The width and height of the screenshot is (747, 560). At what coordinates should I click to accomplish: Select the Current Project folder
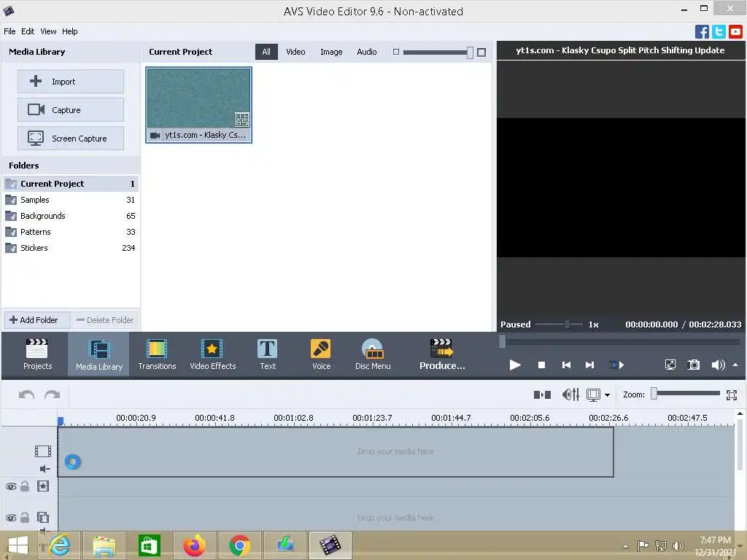pos(71,184)
